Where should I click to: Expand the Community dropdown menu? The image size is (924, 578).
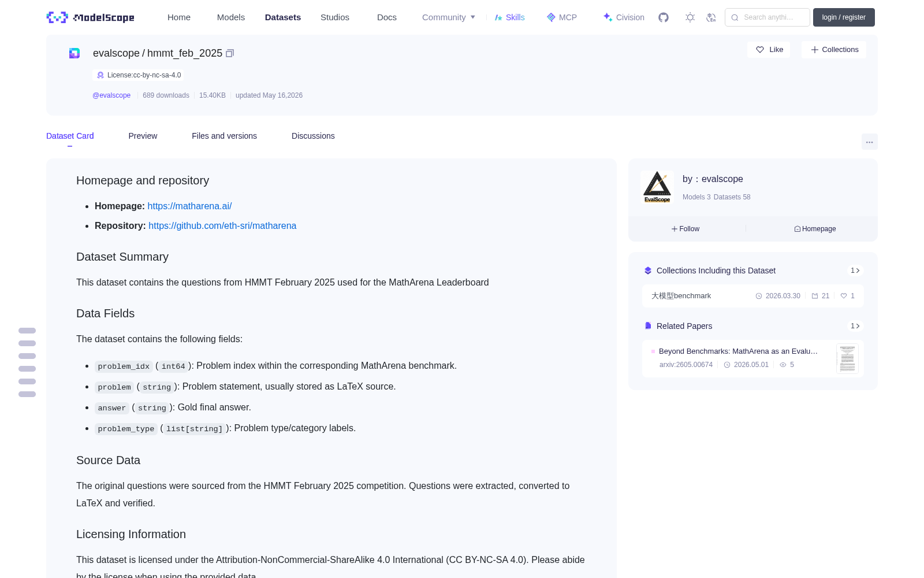tap(449, 17)
